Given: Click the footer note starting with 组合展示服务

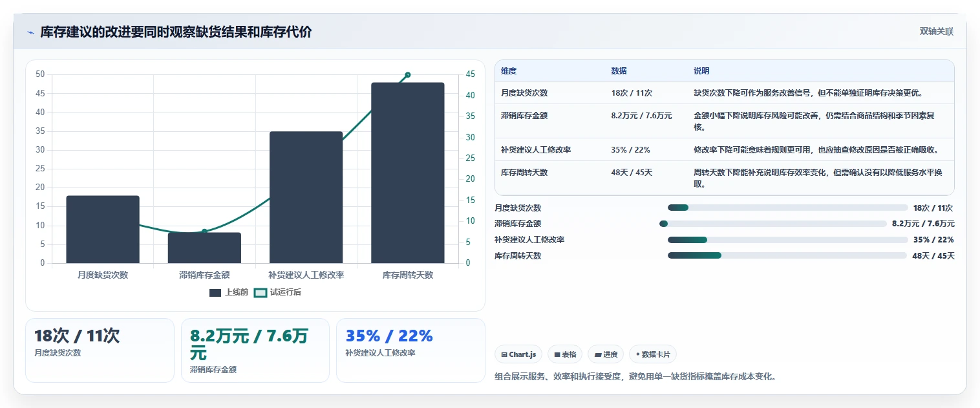Looking at the screenshot, I should (635, 376).
